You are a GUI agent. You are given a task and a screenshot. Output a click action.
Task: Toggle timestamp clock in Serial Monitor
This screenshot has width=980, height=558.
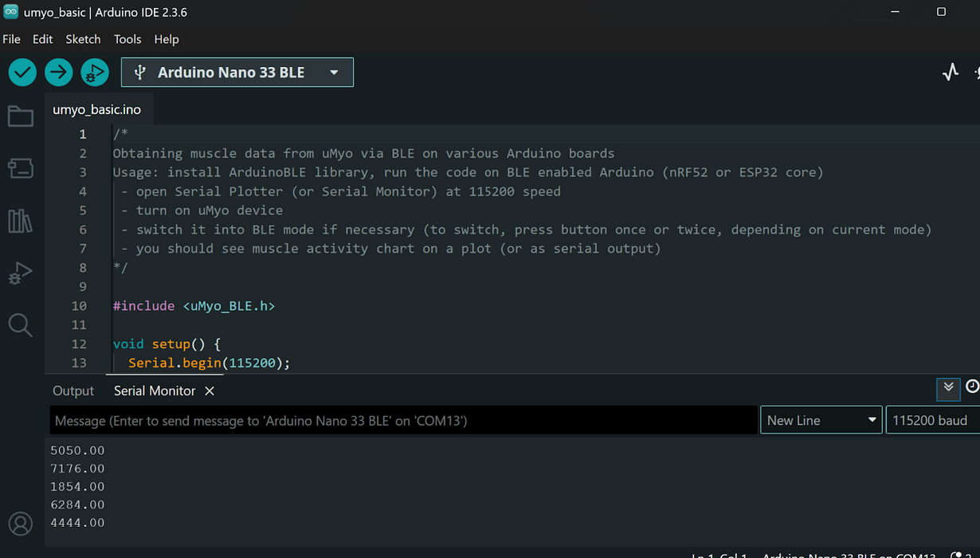coord(973,387)
